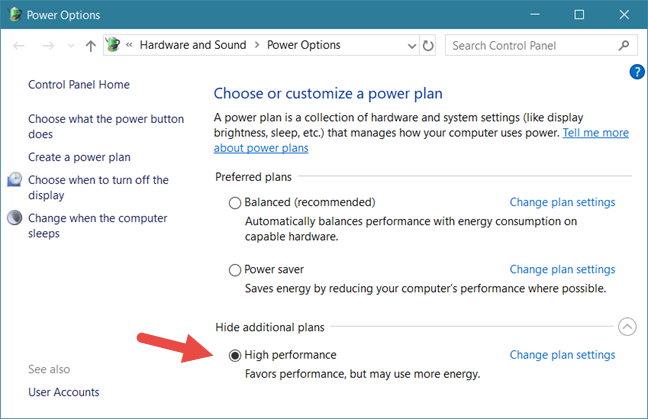Screen dimensions: 648x419
Task: Click the Search Control Panel field
Action: tap(533, 45)
